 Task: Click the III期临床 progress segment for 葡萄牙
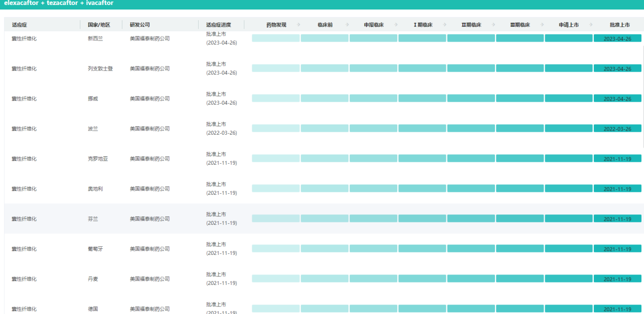click(x=520, y=248)
